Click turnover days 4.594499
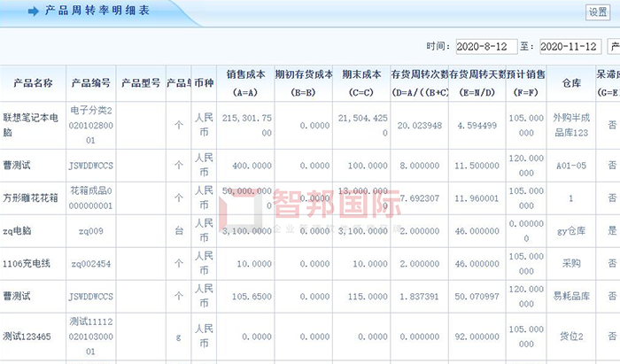The height and width of the screenshot is (364, 620). click(x=477, y=126)
